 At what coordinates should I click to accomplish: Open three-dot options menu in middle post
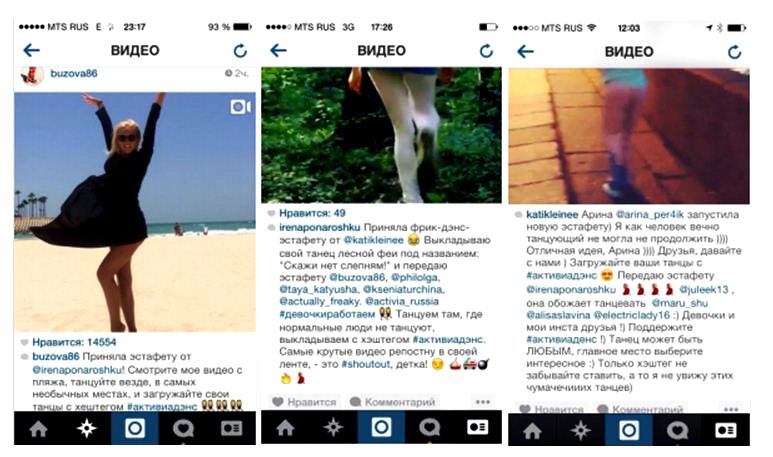coord(483,402)
